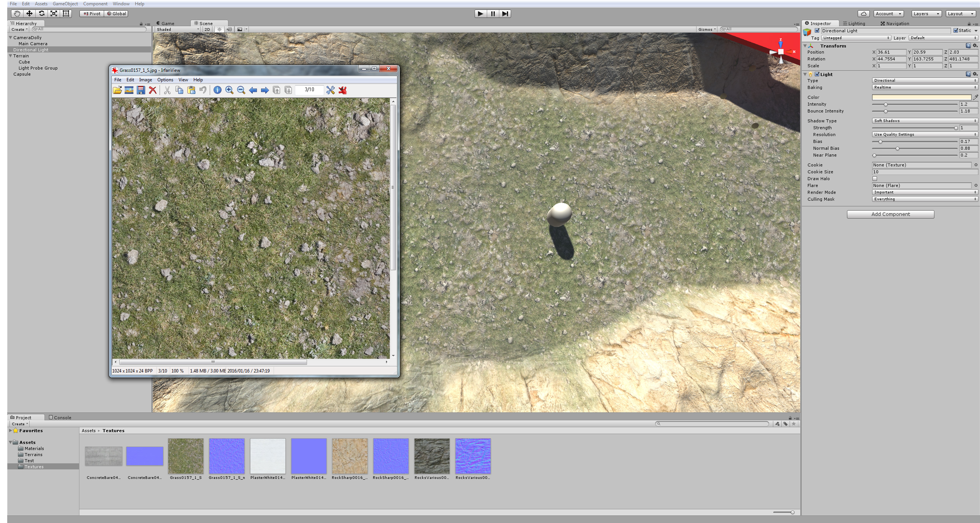Open the Layer Default dropdown
This screenshot has width=980, height=523.
click(x=943, y=38)
